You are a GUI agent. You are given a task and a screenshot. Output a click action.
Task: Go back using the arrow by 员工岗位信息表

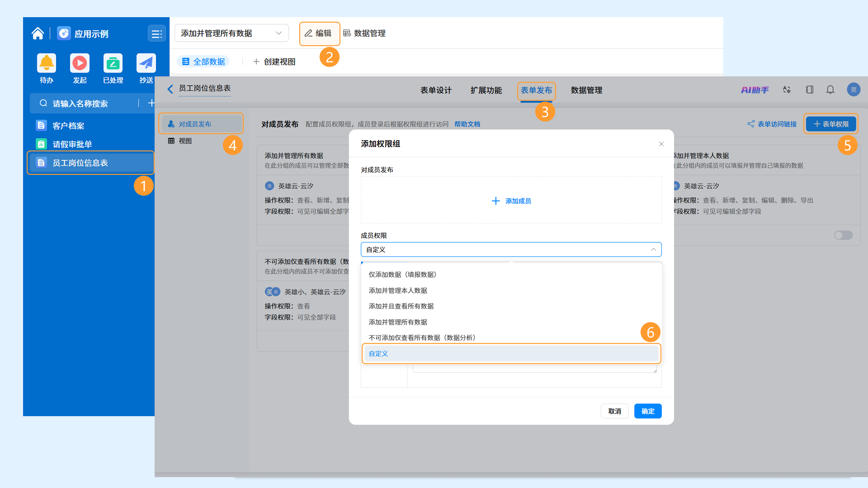point(170,89)
